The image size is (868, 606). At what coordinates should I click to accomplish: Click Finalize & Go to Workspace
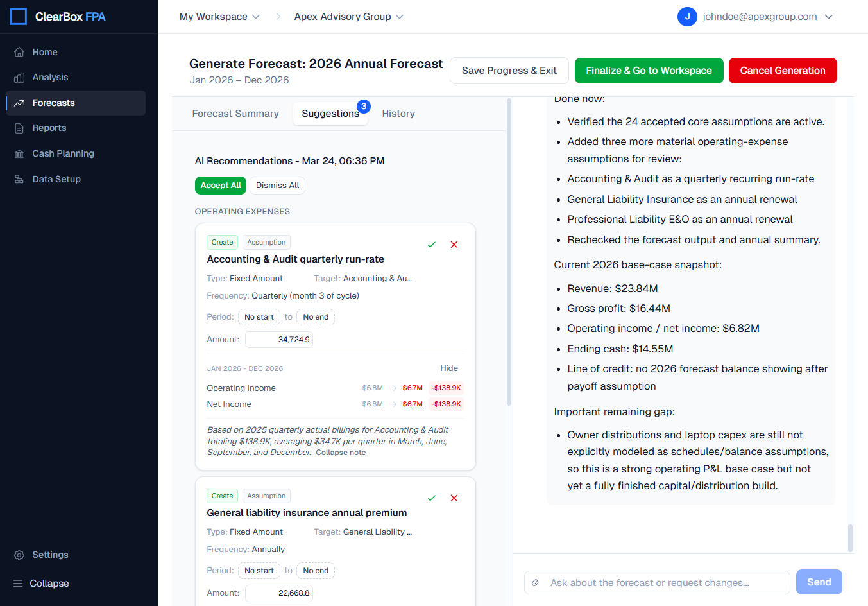point(649,71)
